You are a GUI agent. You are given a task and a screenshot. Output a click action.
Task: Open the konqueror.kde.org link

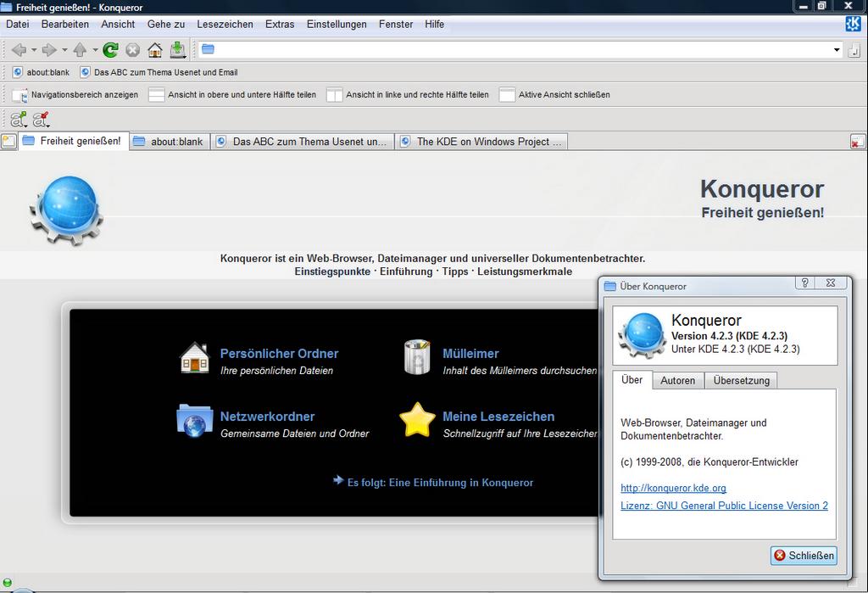click(x=673, y=488)
